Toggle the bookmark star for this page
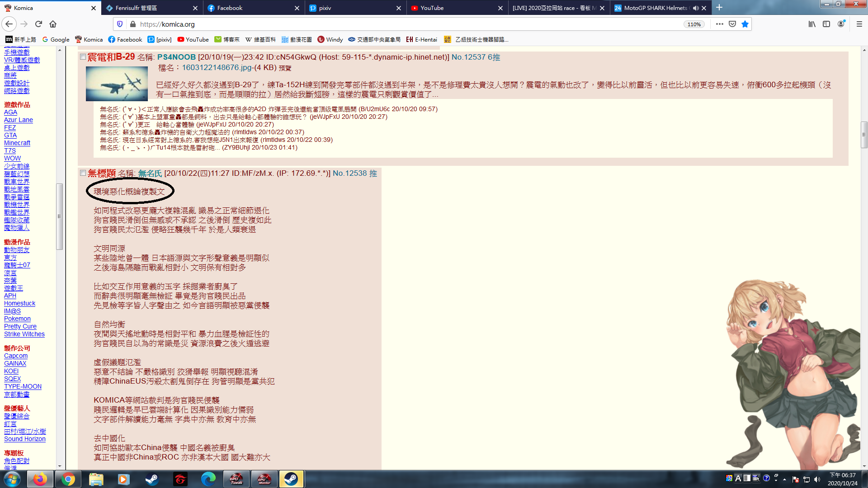The image size is (868, 488). 745,24
